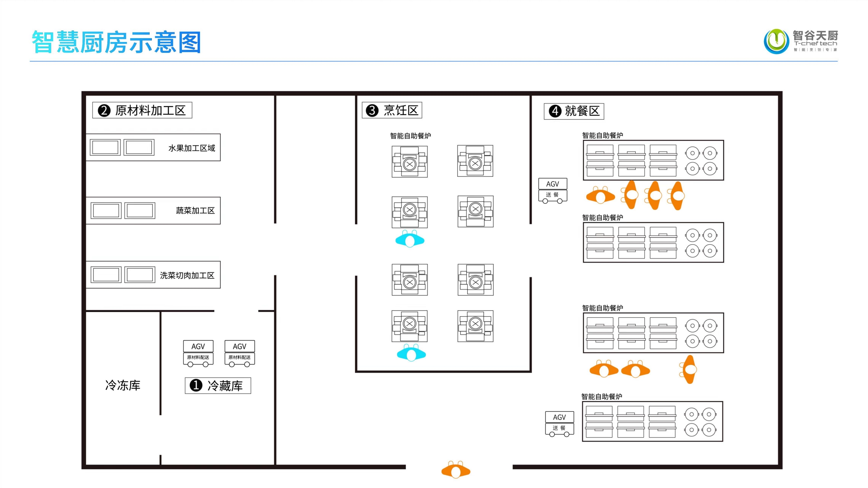This screenshot has height=488, width=868.
Task: Select the 原材料加工区 label box
Action: (x=142, y=110)
